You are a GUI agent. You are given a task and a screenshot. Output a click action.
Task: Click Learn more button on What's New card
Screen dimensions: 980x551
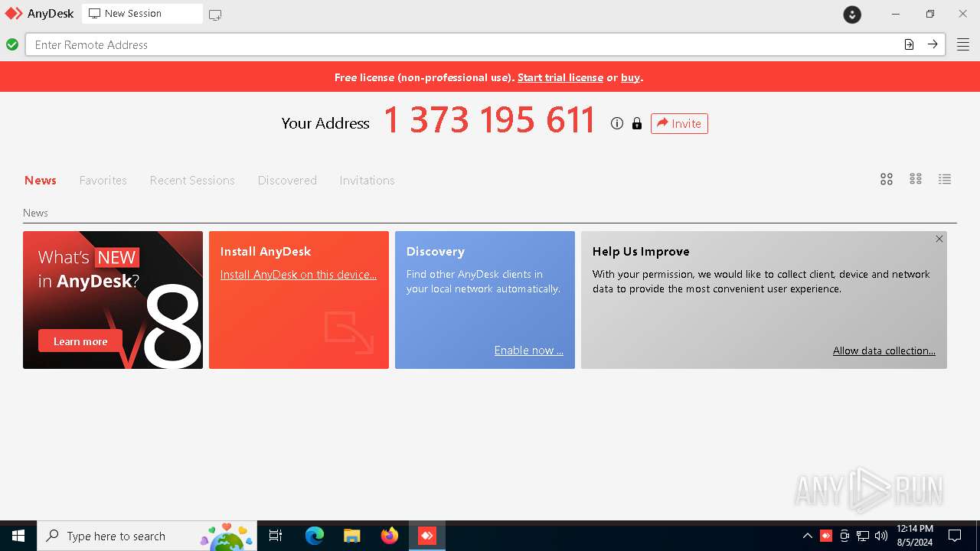80,341
